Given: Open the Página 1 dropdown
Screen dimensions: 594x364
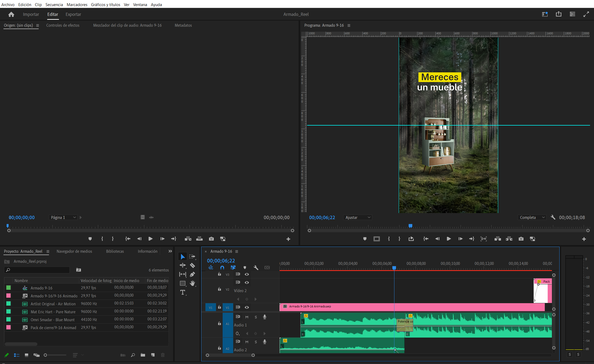Looking at the screenshot, I should coord(63,217).
